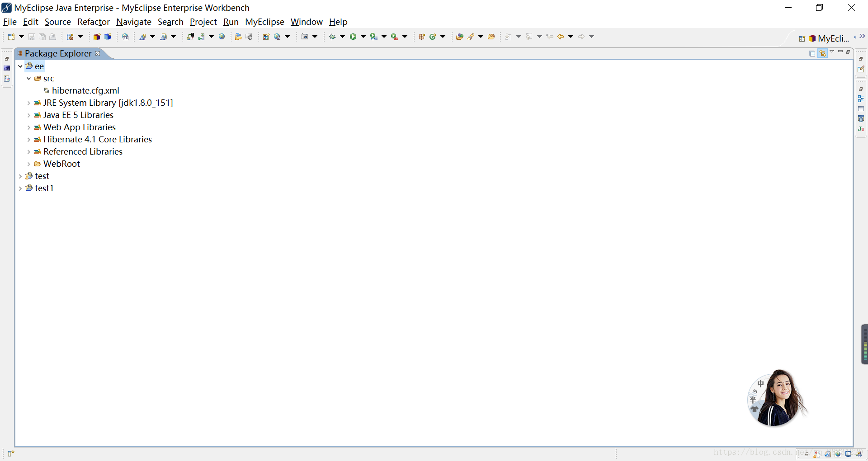Image resolution: width=868 pixels, height=461 pixels.
Task: Open the Run configurations dropdown arrow
Action: (363, 37)
